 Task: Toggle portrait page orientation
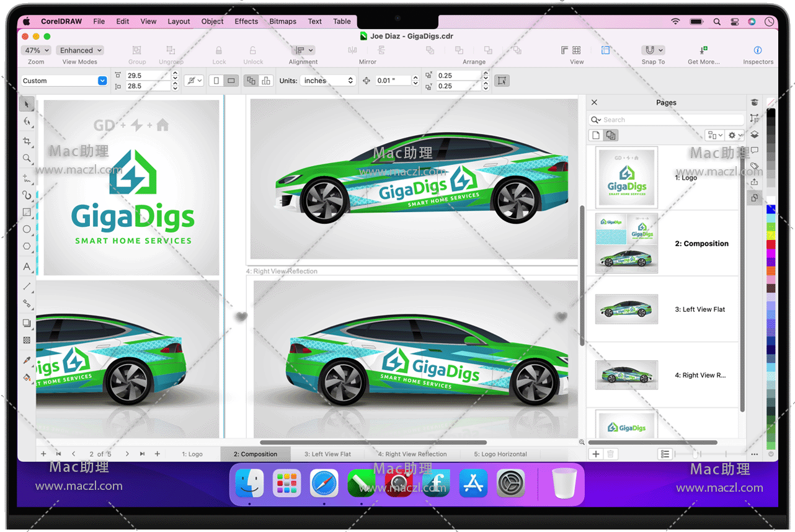[216, 81]
